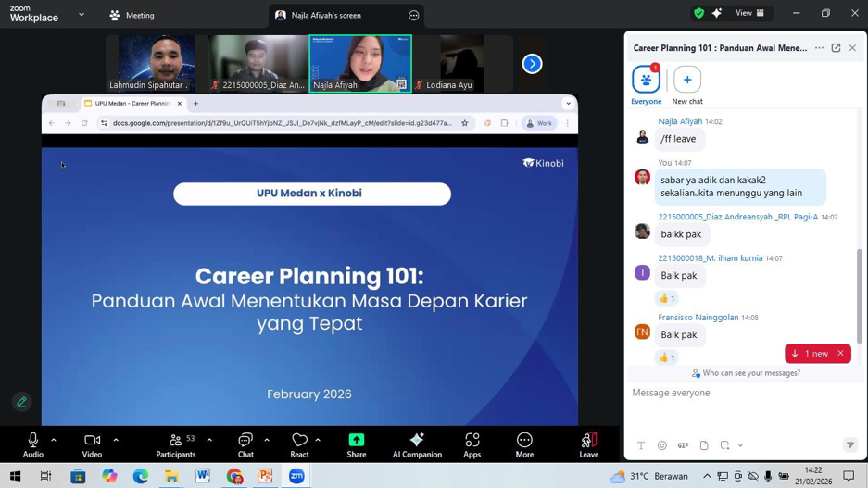
Task: Expand the audio options arrow
Action: (54, 440)
